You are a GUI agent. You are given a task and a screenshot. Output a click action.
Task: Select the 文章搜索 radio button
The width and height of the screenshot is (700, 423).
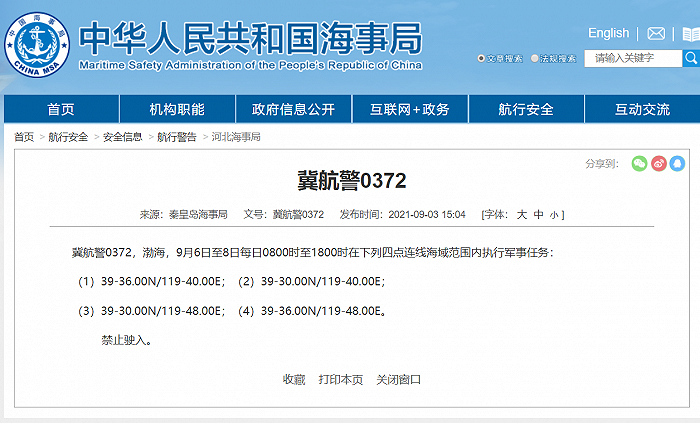481,58
